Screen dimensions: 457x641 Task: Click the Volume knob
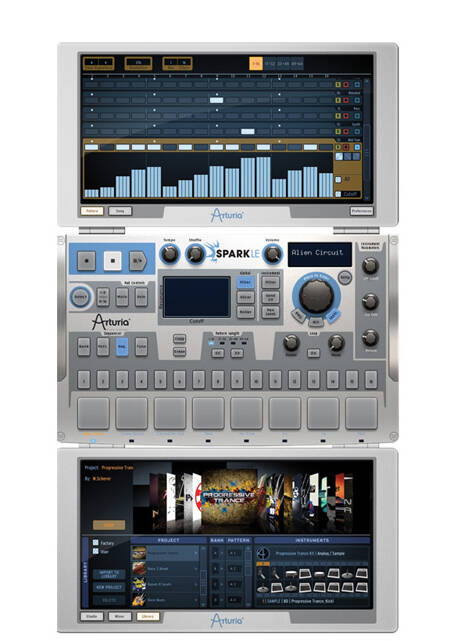[272, 254]
